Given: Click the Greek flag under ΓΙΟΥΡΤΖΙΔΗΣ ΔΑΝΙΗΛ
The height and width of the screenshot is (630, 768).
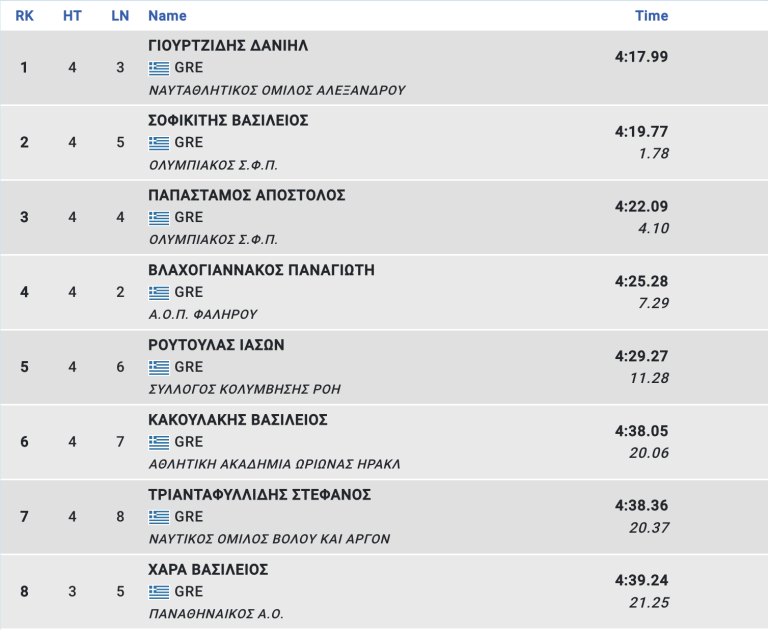Looking at the screenshot, I should [159, 68].
